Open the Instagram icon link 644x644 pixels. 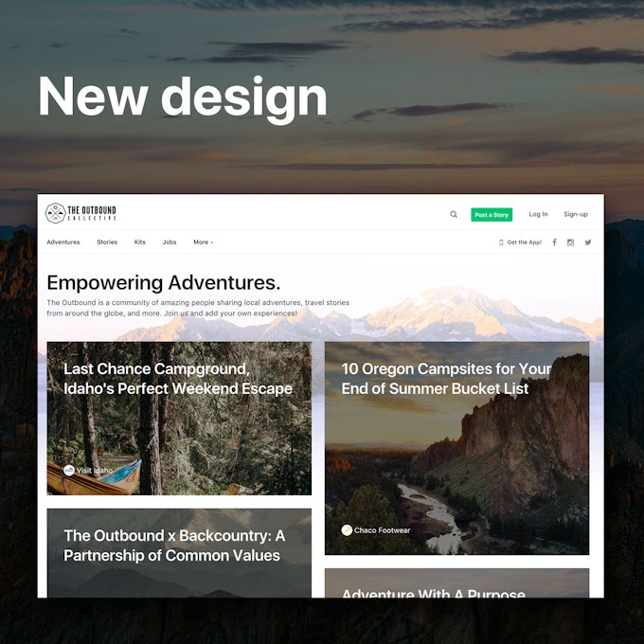[x=570, y=242]
